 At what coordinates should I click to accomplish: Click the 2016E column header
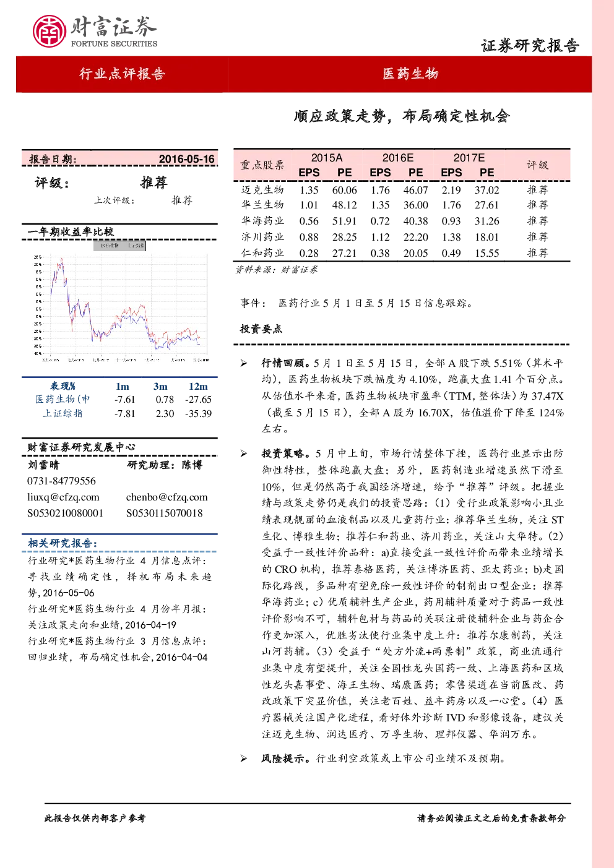[x=398, y=158]
